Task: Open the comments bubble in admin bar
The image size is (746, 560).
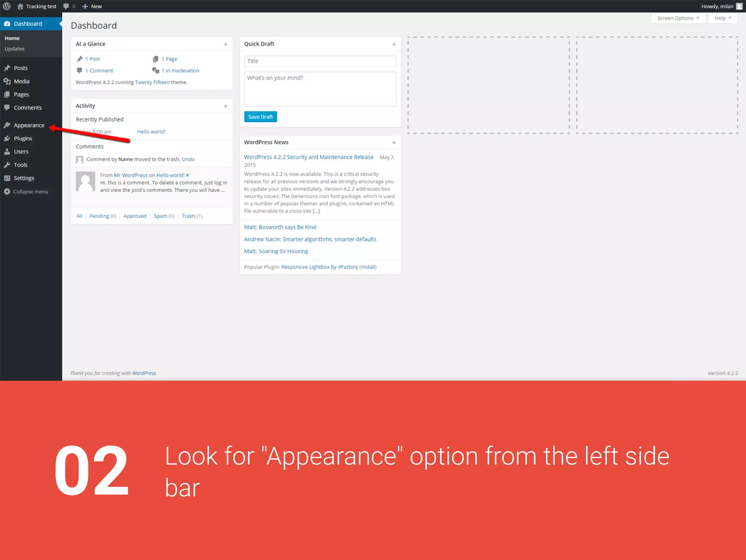Action: (x=66, y=6)
